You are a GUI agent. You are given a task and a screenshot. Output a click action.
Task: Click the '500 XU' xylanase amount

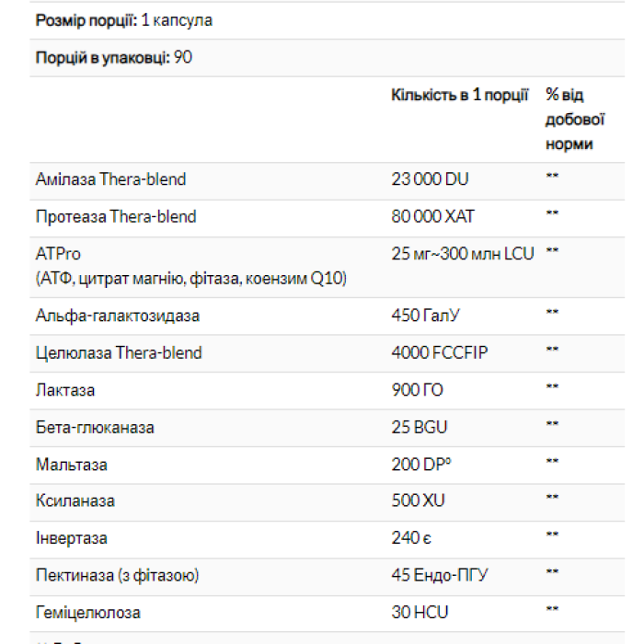point(419,501)
